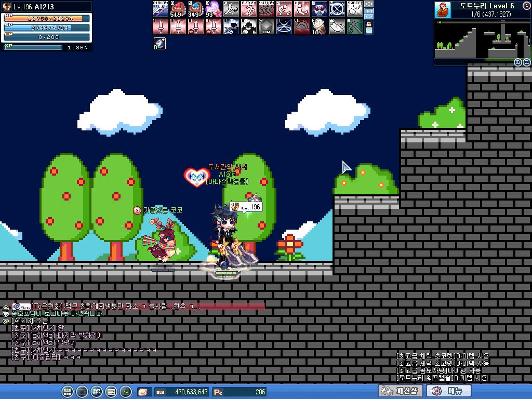Use the SPACE slot snowball skill

point(354,9)
